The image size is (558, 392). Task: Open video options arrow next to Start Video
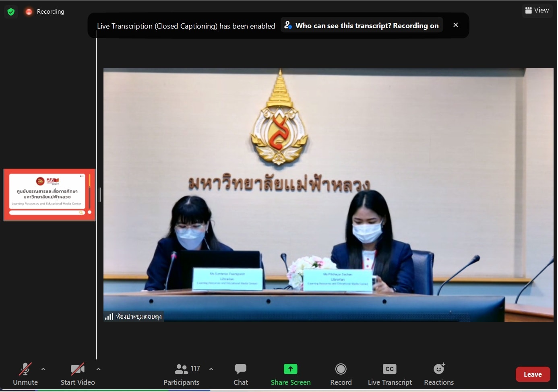click(99, 369)
